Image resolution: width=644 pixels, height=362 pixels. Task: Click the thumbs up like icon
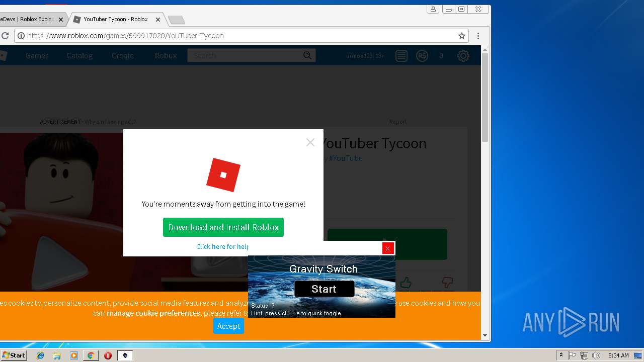(406, 283)
